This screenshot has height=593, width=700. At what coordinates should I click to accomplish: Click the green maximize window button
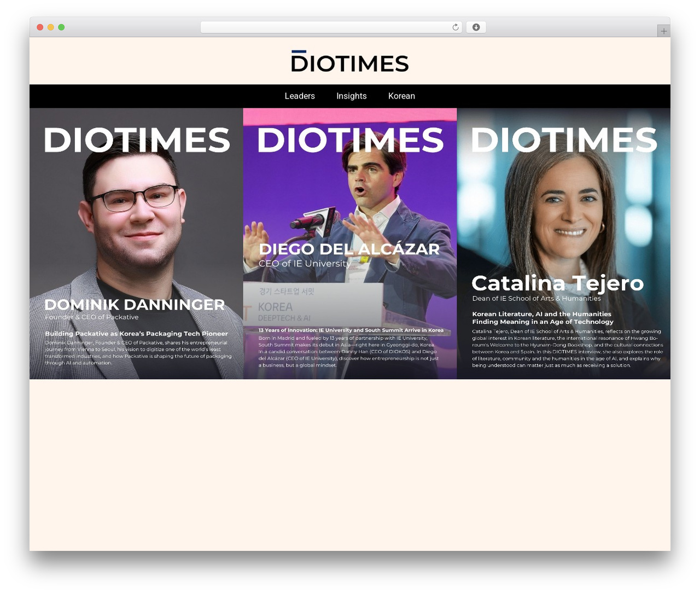click(x=61, y=27)
